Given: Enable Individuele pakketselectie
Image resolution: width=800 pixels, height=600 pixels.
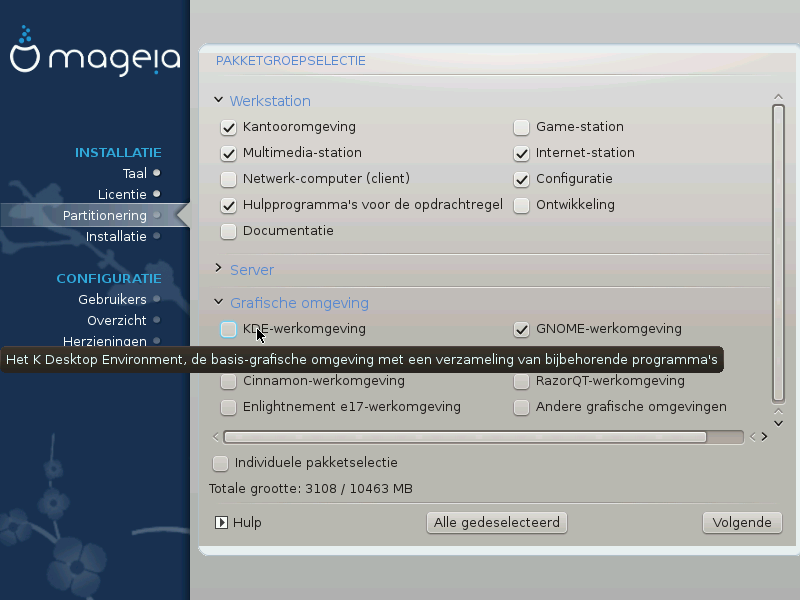Looking at the screenshot, I should tap(220, 463).
